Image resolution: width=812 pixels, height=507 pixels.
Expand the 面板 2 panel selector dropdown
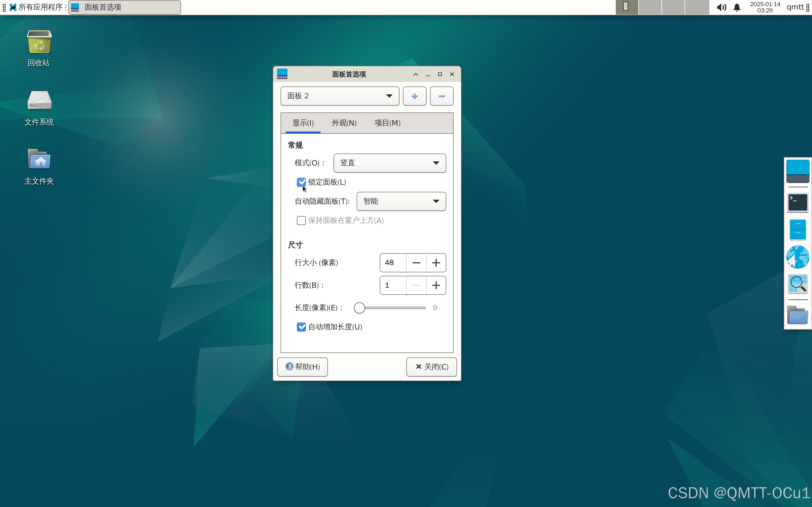click(339, 96)
